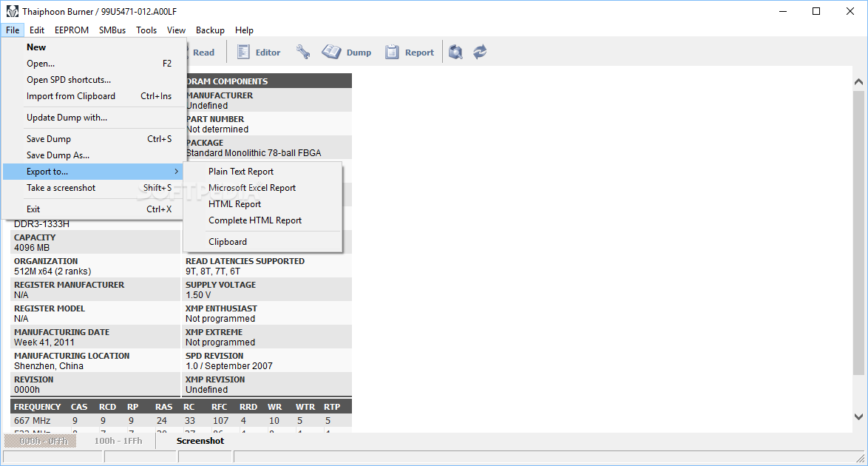Screen dimensions: 868x466
Task: Click the REVISION value 0000h
Action: pos(27,390)
